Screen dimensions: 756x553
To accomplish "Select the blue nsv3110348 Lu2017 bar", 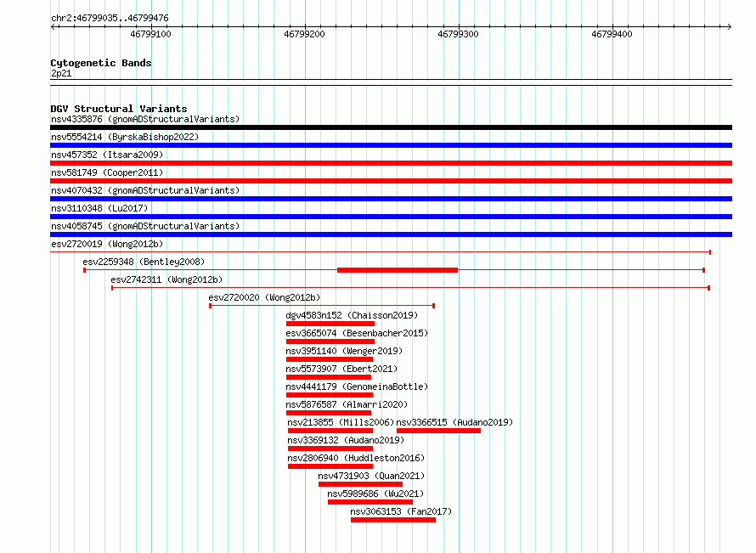I will tap(391, 217).
